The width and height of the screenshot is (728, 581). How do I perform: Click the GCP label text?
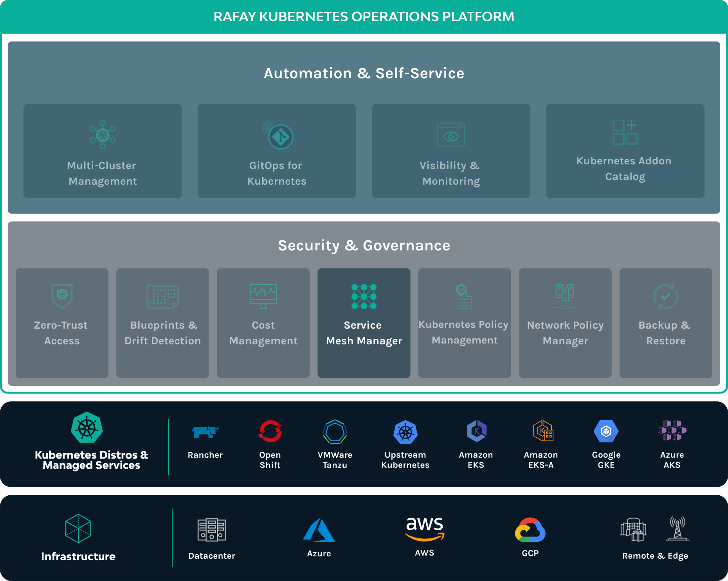[x=530, y=553]
